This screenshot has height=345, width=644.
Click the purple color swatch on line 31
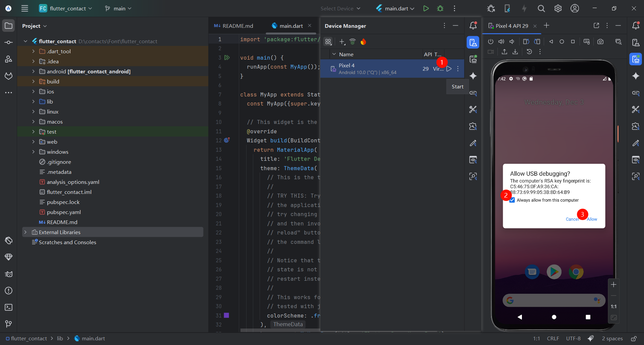click(x=226, y=315)
